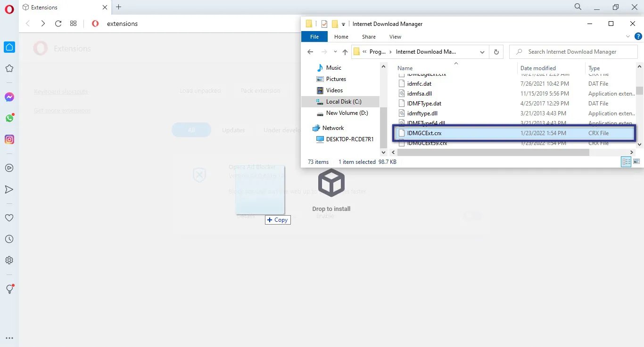Open WhatsApp from Opera sidebar

(9, 118)
